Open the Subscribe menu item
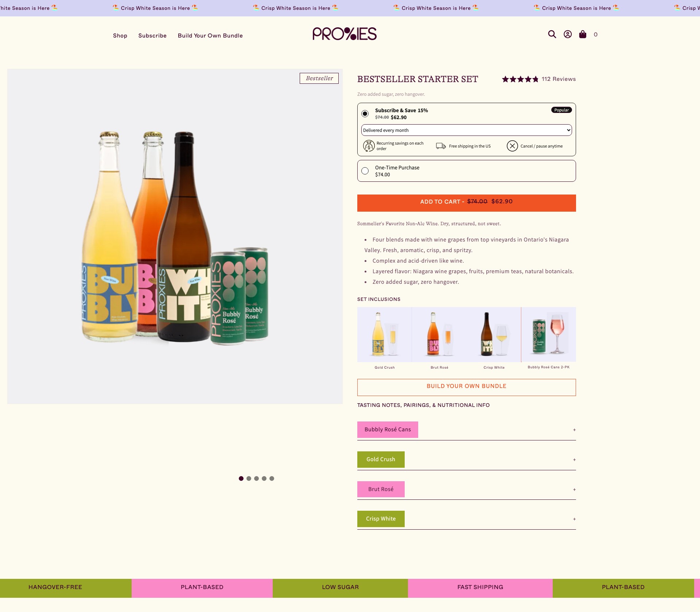This screenshot has width=700, height=612. click(x=152, y=36)
